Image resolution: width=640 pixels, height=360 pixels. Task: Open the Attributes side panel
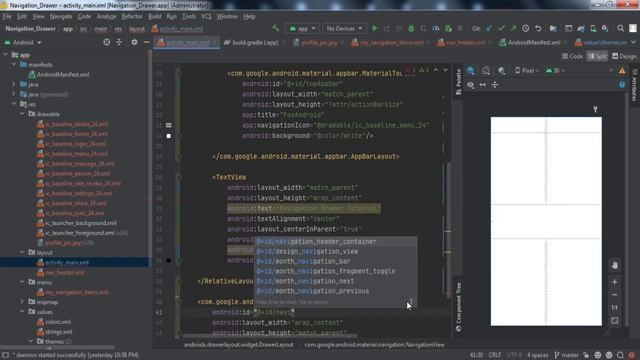point(634,85)
